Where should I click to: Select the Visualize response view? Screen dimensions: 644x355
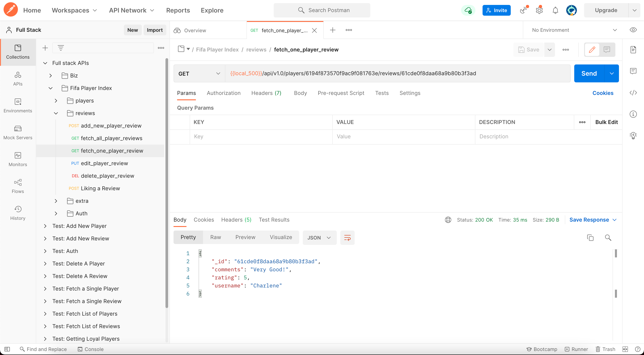pos(281,237)
